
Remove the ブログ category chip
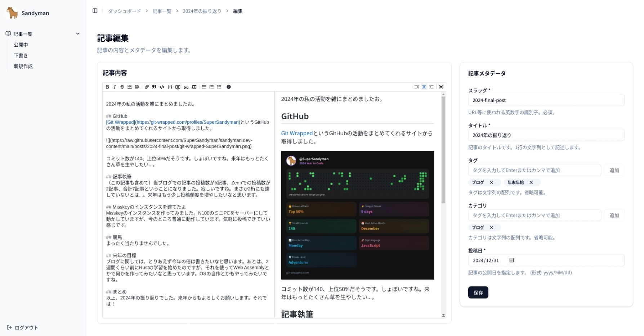click(x=491, y=227)
